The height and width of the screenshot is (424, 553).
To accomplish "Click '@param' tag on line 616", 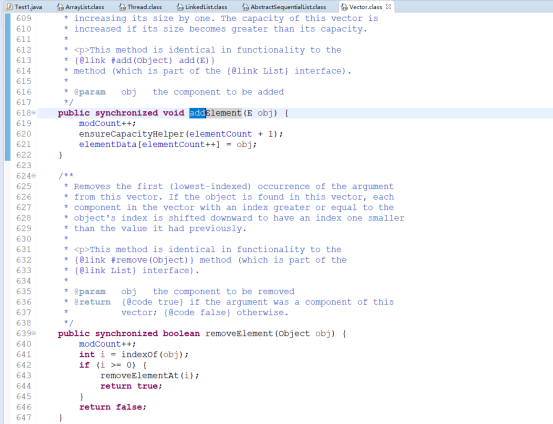I will [90, 92].
